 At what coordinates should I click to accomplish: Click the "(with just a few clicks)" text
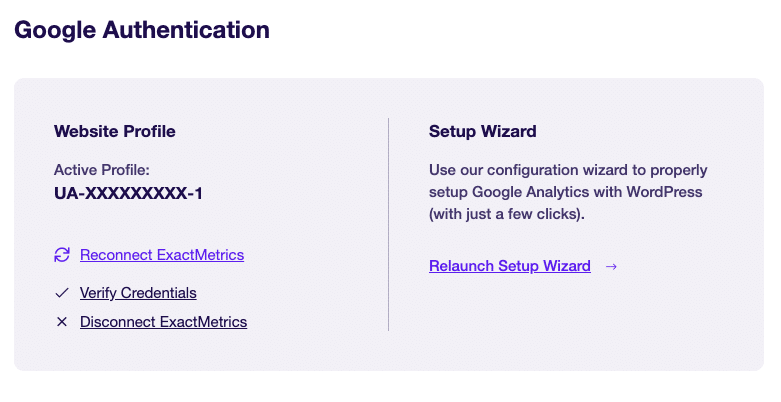pyautogui.click(x=507, y=214)
